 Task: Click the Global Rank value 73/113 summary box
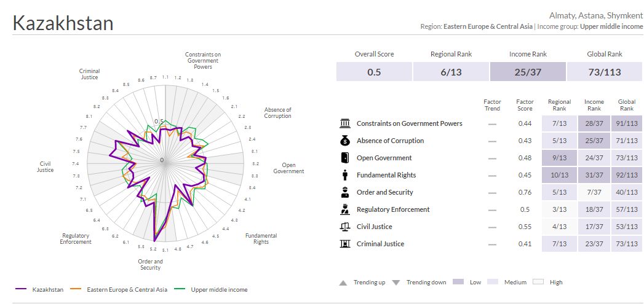tap(605, 72)
